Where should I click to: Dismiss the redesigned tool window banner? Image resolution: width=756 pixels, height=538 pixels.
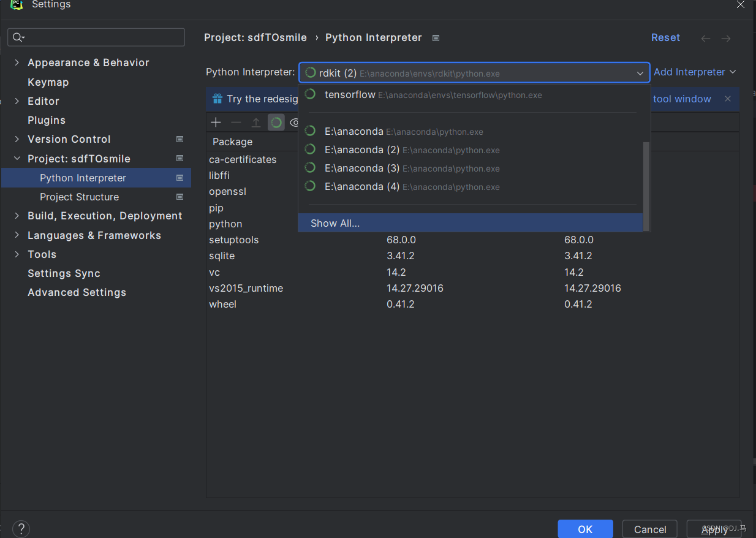pyautogui.click(x=727, y=99)
